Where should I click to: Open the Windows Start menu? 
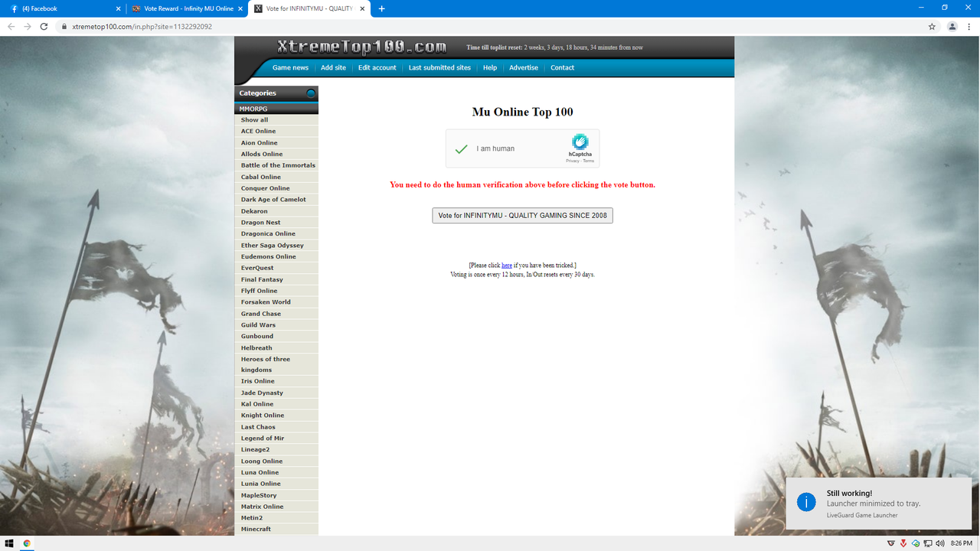point(10,543)
